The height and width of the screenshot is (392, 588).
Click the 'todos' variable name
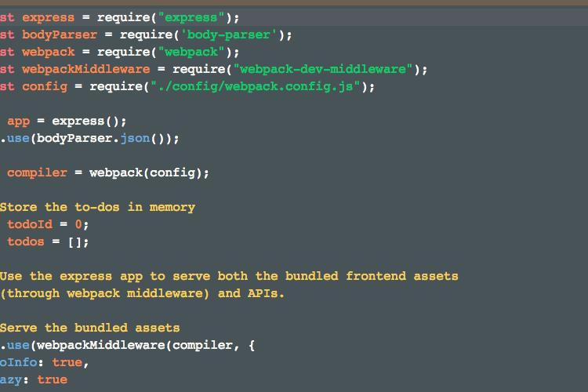click(26, 242)
